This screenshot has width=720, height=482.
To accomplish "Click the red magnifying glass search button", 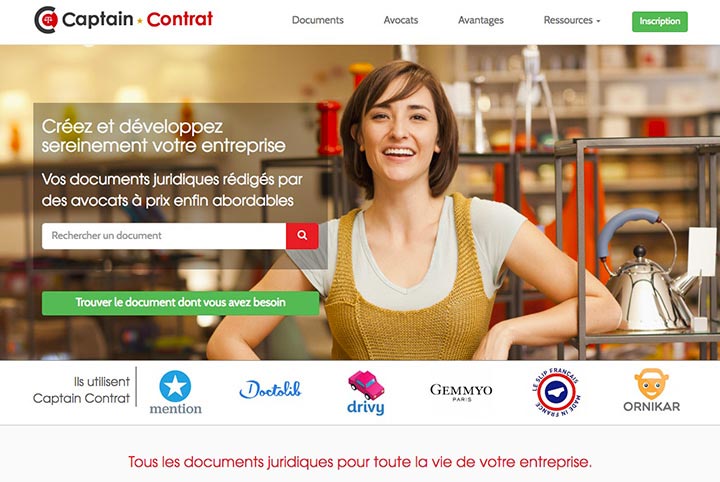I will click(x=302, y=236).
